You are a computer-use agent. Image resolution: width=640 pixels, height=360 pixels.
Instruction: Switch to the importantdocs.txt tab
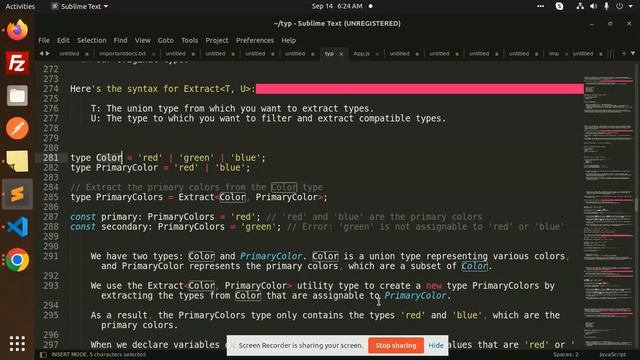click(x=122, y=54)
